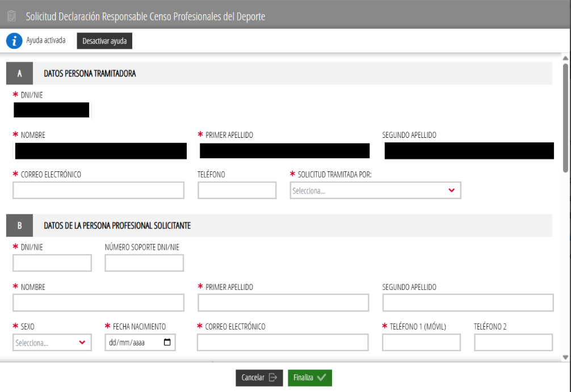The height and width of the screenshot is (392, 571).
Task: Open the Solicitud tramitada por dropdown
Action: tap(375, 191)
